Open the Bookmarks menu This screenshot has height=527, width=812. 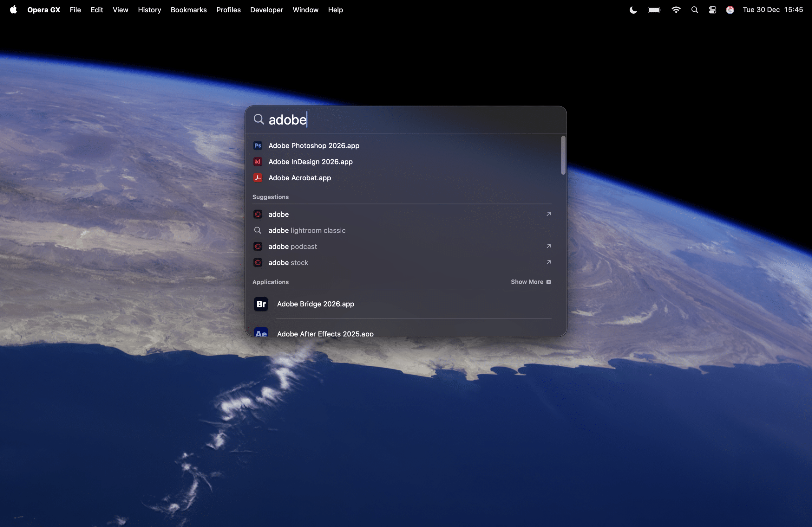[188, 10]
